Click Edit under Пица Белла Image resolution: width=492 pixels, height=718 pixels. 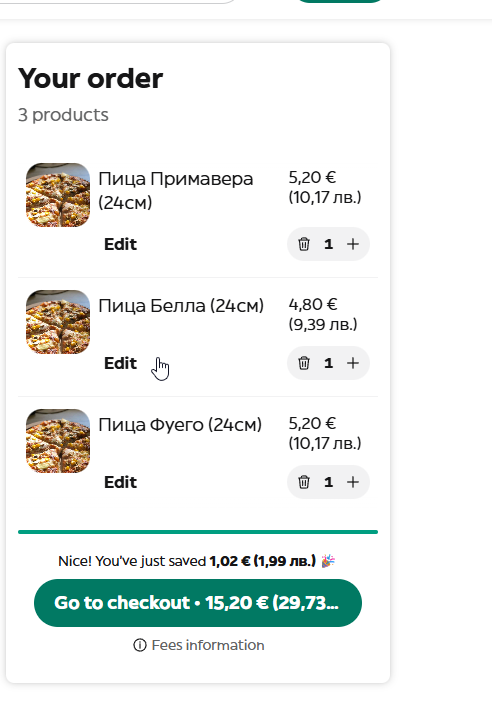120,363
